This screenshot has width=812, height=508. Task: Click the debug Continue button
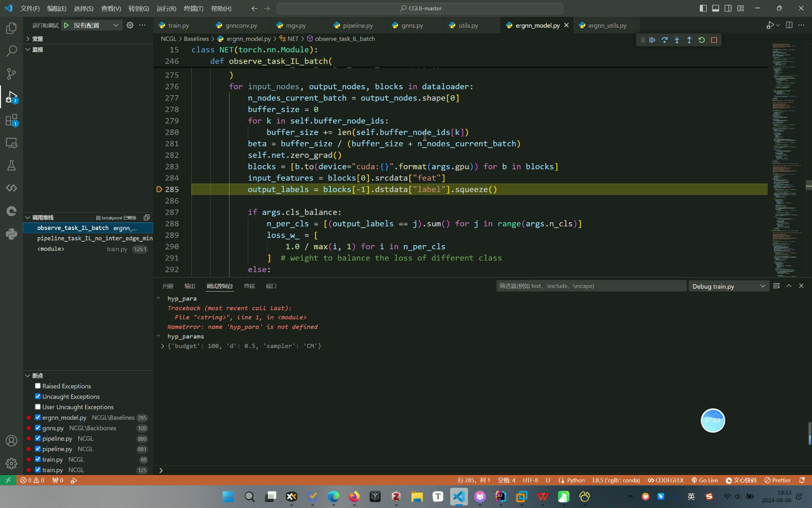pyautogui.click(x=652, y=40)
